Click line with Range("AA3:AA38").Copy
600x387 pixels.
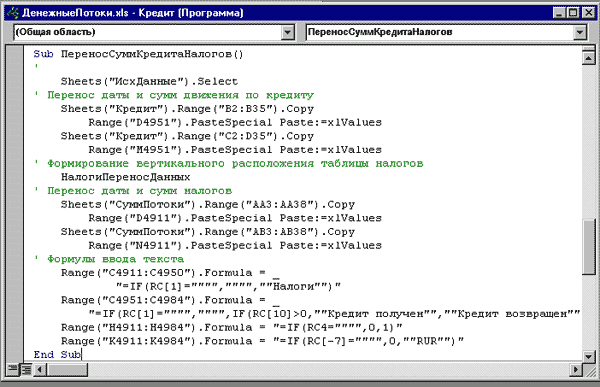pos(208,204)
